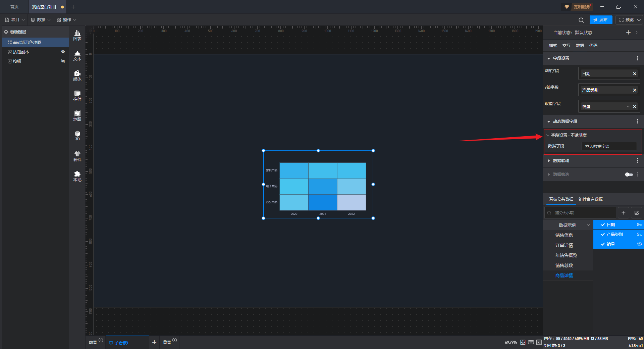Open the 动态数据字段 more-options menu
This screenshot has height=349, width=644.
click(x=637, y=121)
